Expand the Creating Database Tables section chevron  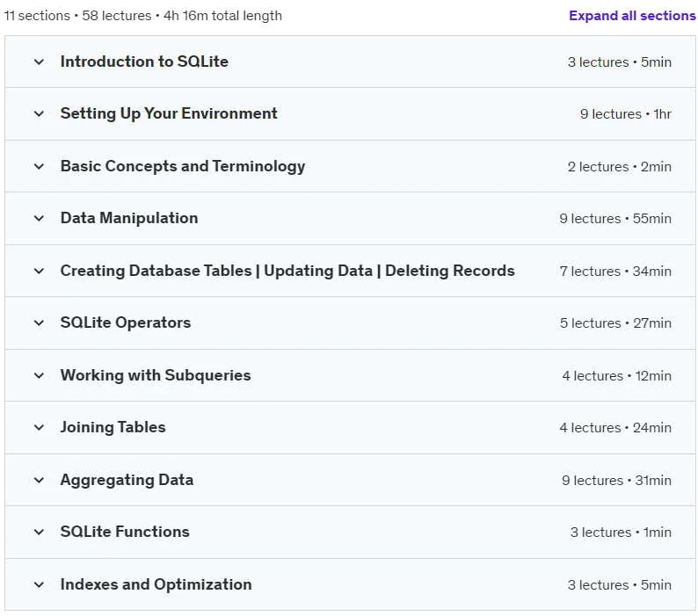pos(40,271)
